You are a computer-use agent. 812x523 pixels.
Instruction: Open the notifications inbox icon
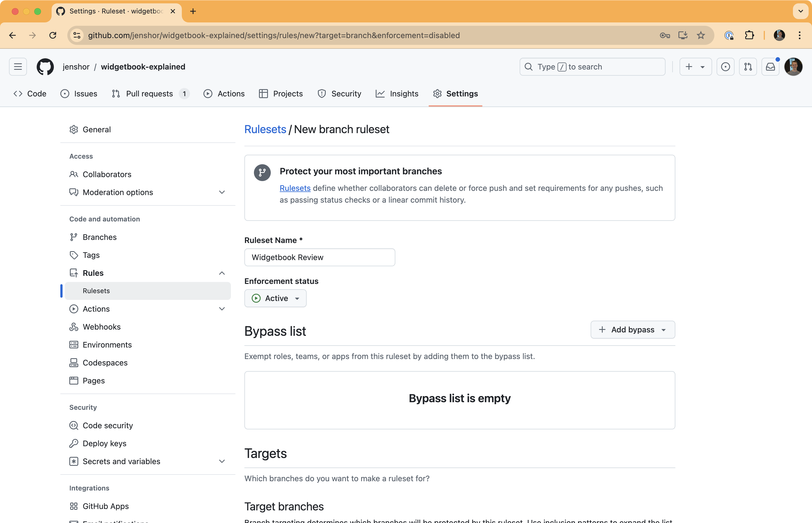[770, 66]
